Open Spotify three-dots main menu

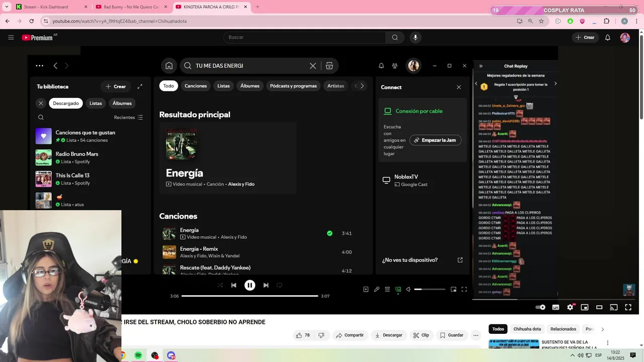(40, 66)
